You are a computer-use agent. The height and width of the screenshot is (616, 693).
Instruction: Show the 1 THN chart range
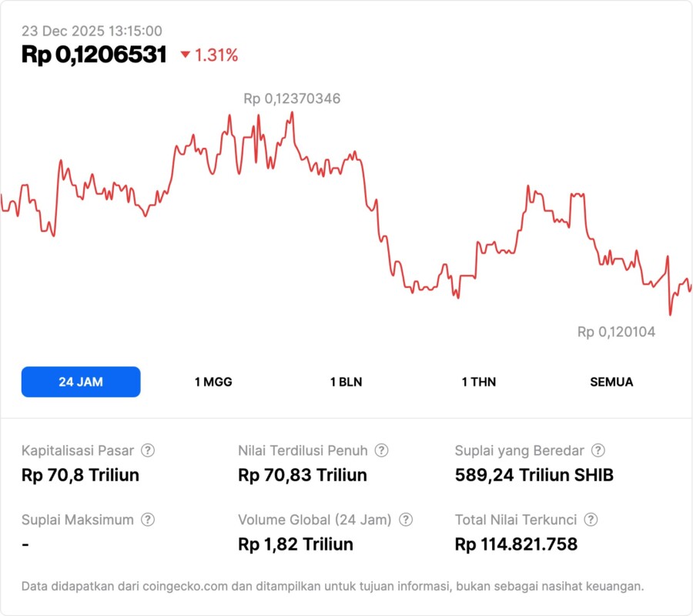479,382
